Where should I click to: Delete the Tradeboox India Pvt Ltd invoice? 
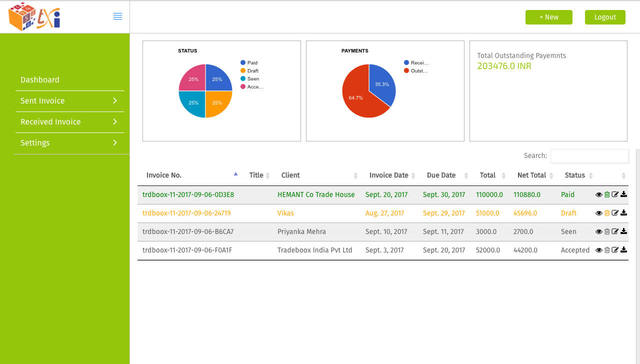[x=607, y=250]
